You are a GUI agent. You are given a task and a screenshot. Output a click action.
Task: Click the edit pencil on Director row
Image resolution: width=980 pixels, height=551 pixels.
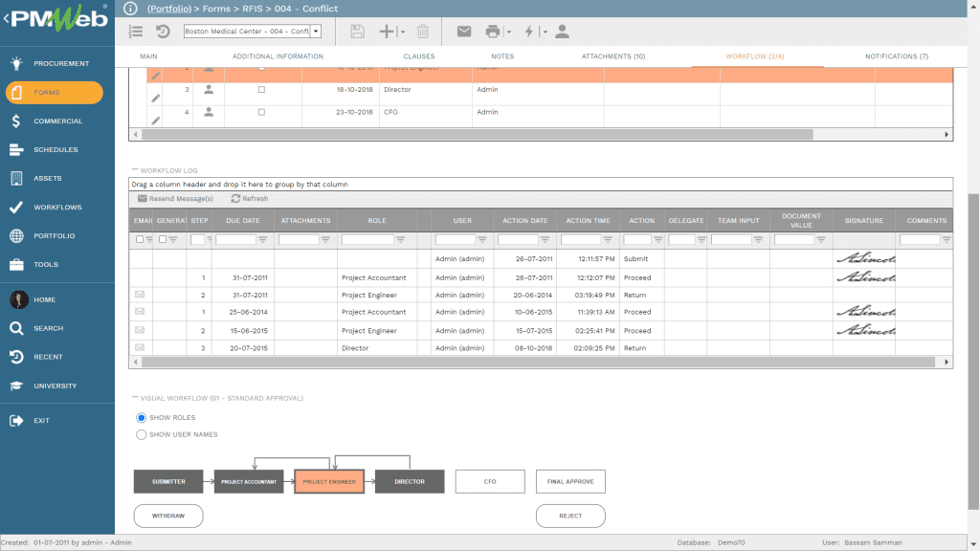pyautogui.click(x=156, y=99)
